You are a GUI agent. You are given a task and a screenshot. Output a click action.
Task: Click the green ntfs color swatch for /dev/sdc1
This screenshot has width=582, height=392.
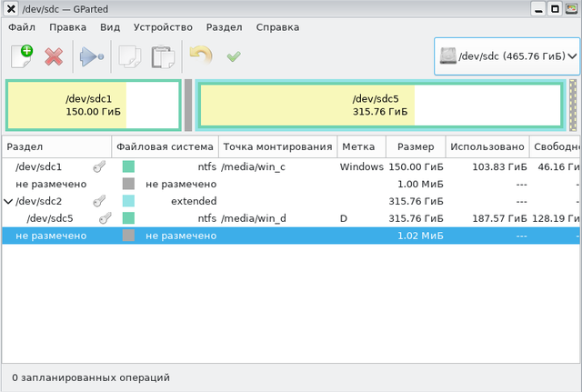[128, 166]
